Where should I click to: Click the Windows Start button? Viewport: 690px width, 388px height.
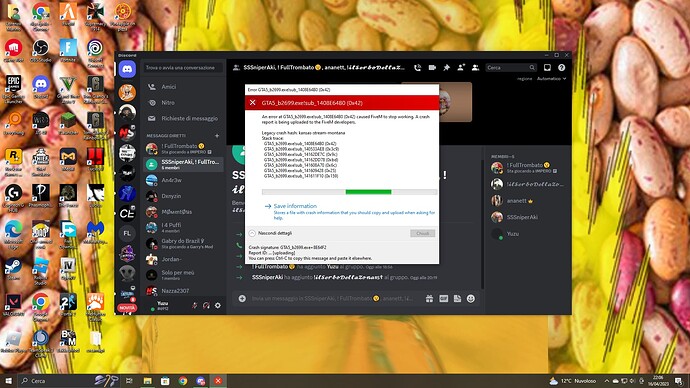tap(8, 381)
